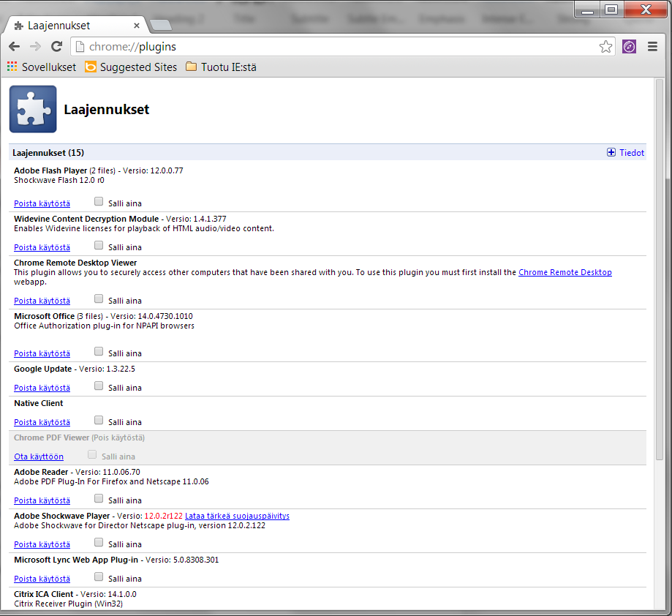
Task: Go back with the browser back arrow
Action: coord(14,46)
